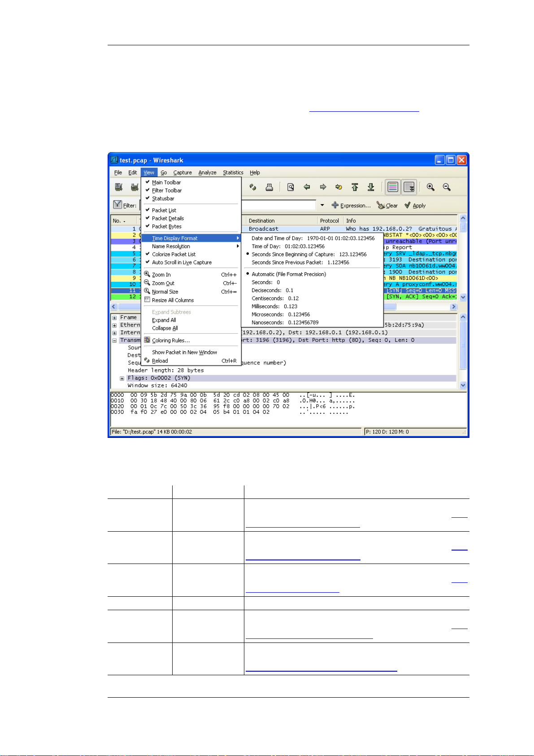Toggle Packet Bytes pane option

[x=191, y=226]
